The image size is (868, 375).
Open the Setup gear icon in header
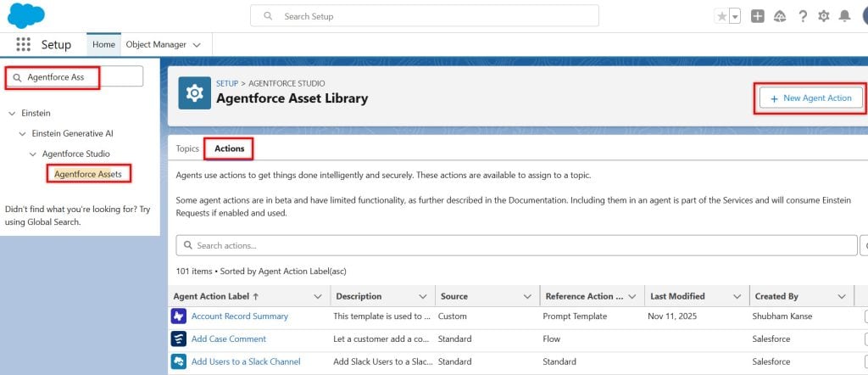pos(824,17)
